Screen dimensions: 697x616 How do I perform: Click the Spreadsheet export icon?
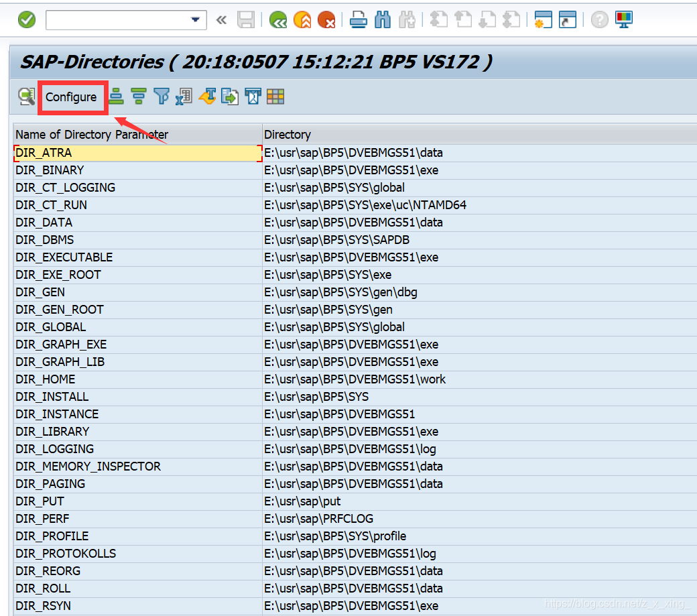184,97
